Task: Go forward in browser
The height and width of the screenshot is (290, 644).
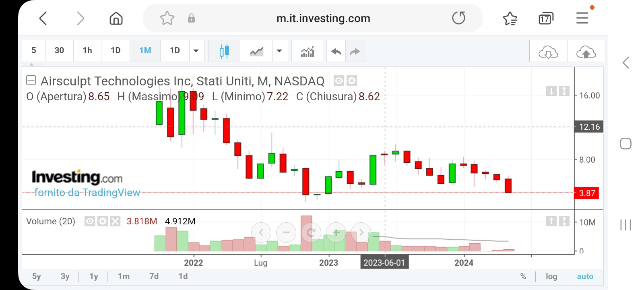Action: tap(80, 18)
